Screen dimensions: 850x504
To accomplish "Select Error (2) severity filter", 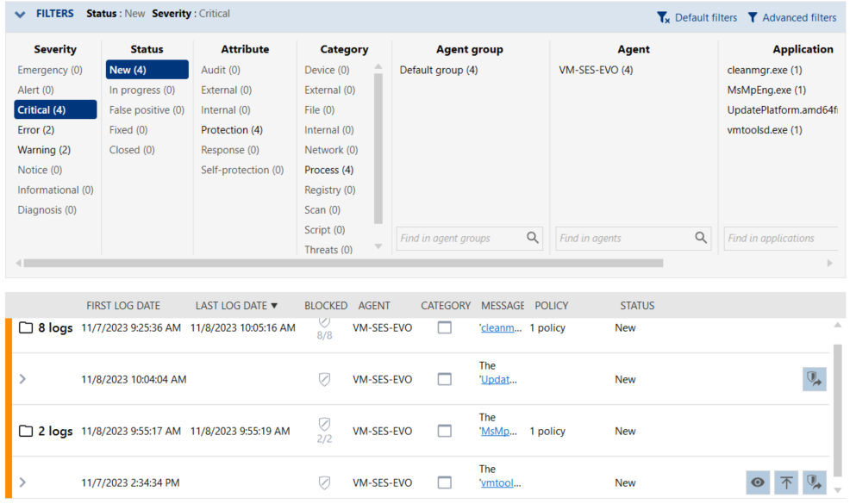I will tap(36, 130).
